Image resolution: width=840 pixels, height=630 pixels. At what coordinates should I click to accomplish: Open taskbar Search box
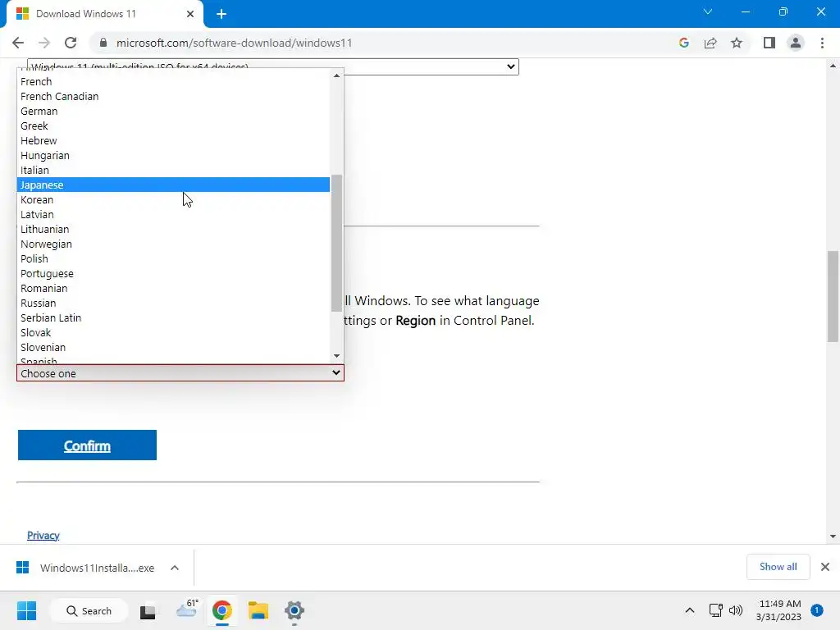[89, 610]
